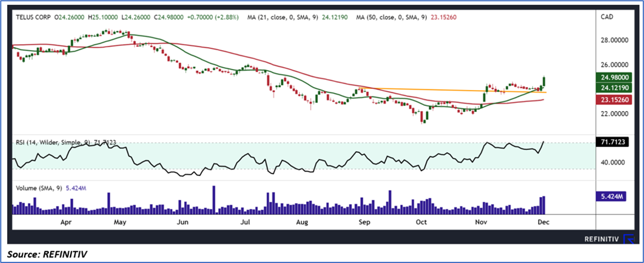Screen dimensions: 644x263
Task: Click the Dec date axis label
Action: click(x=544, y=222)
